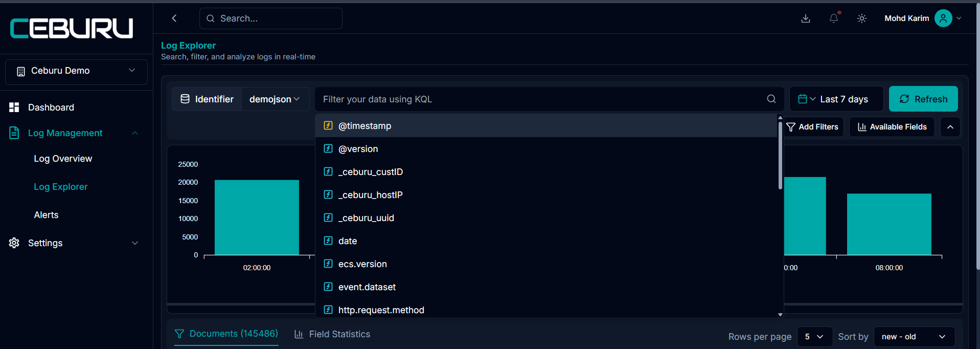Screen dimensions: 980x349
Task: Click the field icon beside @timestamp
Action: click(328, 125)
